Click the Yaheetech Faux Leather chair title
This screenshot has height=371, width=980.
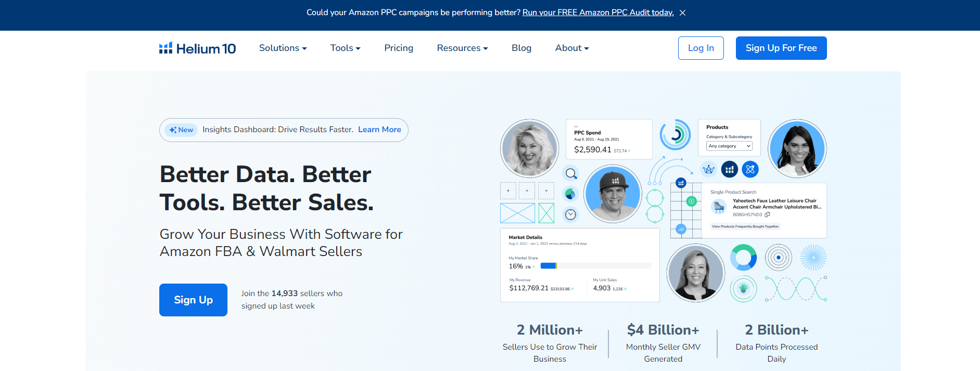pos(777,203)
